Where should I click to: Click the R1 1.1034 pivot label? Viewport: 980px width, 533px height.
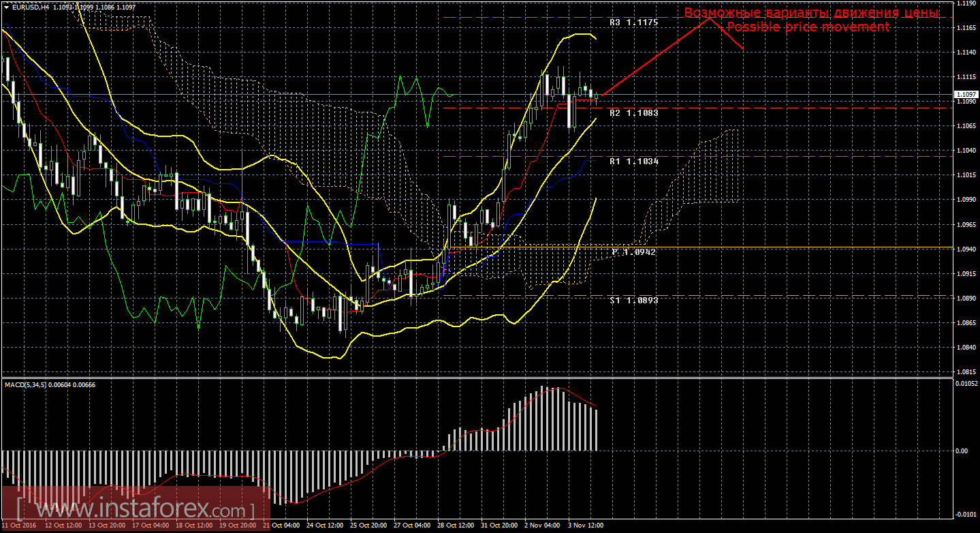[x=633, y=162]
